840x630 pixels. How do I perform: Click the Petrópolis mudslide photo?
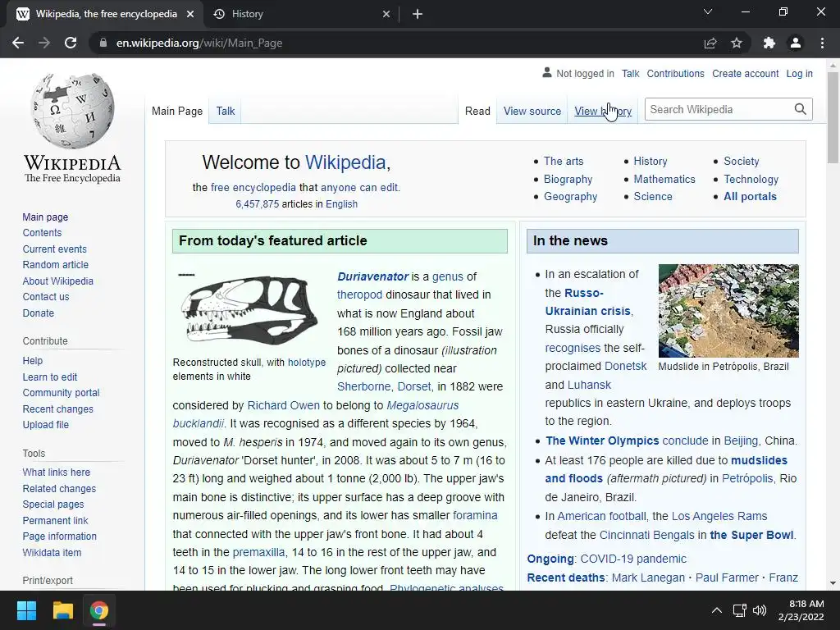tap(728, 311)
